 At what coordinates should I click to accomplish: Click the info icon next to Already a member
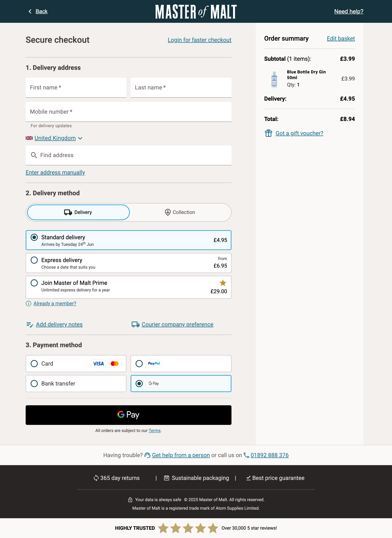[x=29, y=303]
